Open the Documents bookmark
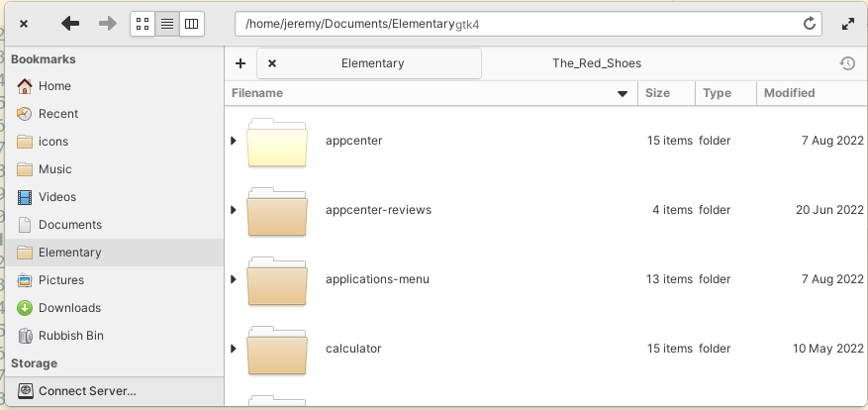Viewport: 868px width, 410px height. pyautogui.click(x=114, y=225)
